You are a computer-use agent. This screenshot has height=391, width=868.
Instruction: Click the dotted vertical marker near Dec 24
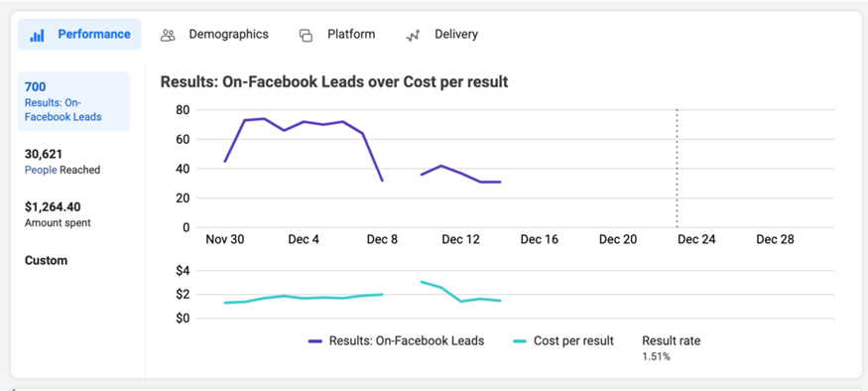tap(677, 169)
